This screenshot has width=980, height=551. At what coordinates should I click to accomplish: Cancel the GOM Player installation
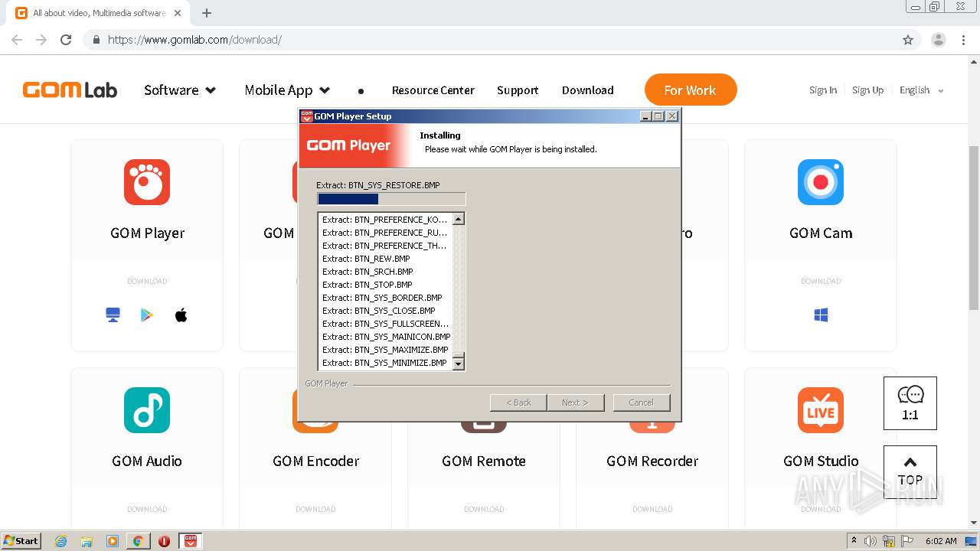coord(642,403)
